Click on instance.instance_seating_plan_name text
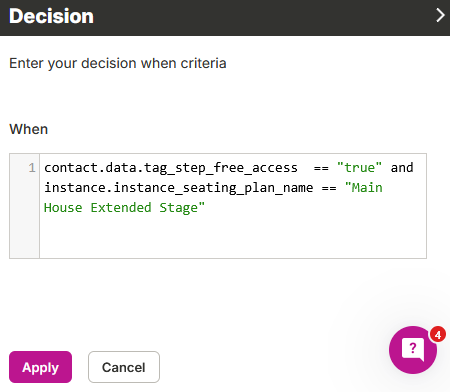The height and width of the screenshot is (392, 450). coord(179,188)
